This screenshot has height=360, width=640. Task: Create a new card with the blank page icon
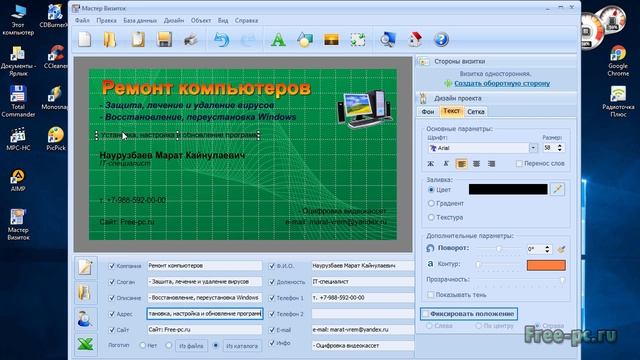click(84, 40)
